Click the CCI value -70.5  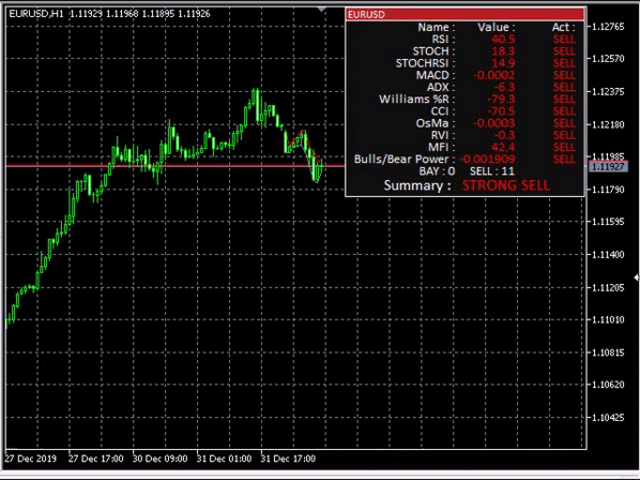tap(501, 111)
